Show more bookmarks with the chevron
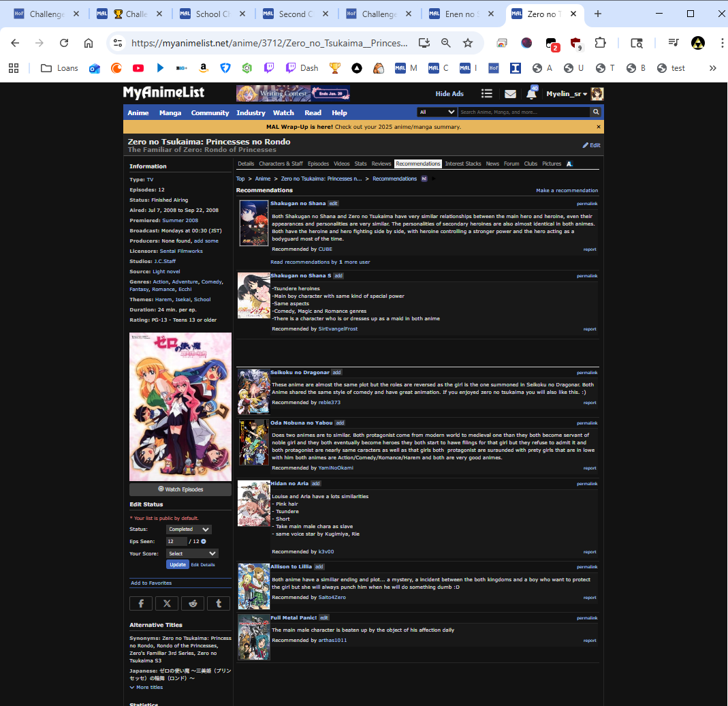 coord(713,68)
